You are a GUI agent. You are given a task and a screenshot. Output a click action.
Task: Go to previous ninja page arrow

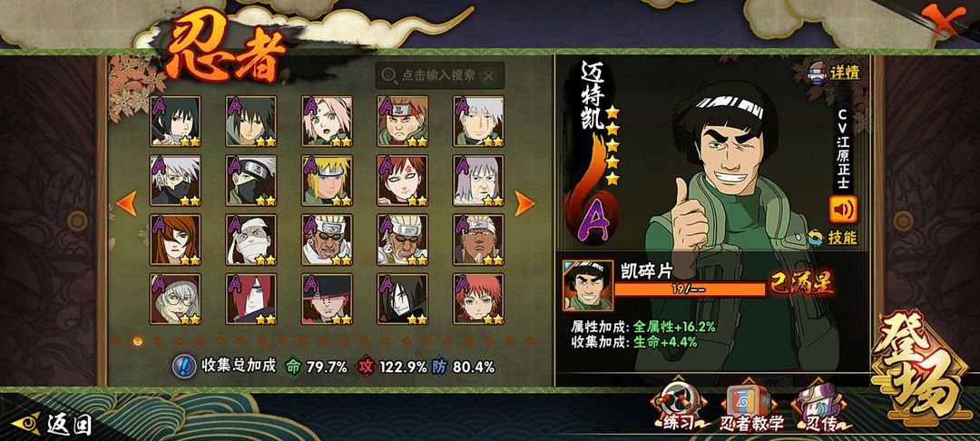click(127, 203)
